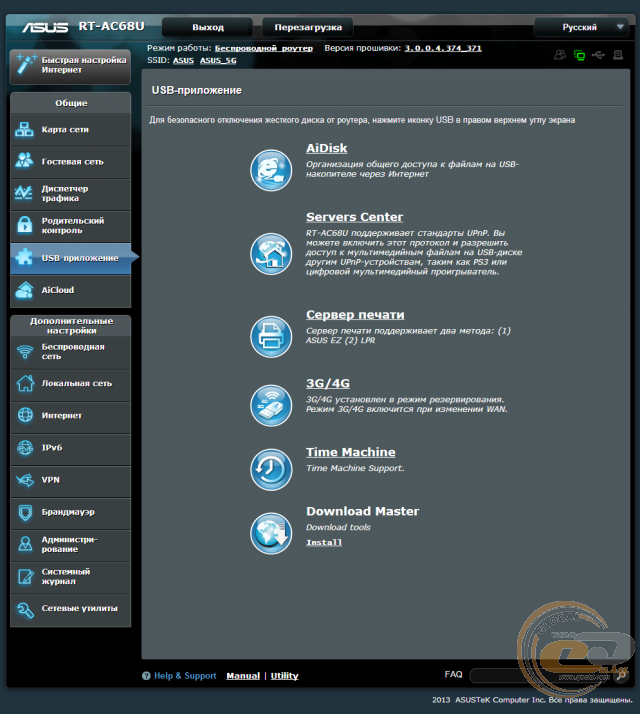The width and height of the screenshot is (640, 714).
Task: Open Системный журнал system log
Action: tap(71, 576)
